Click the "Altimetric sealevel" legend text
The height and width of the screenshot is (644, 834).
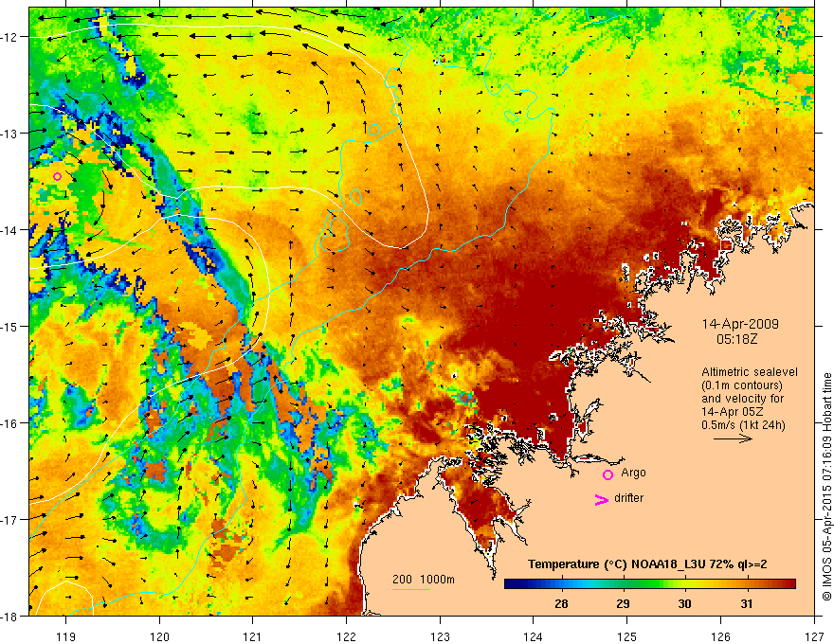[750, 372]
